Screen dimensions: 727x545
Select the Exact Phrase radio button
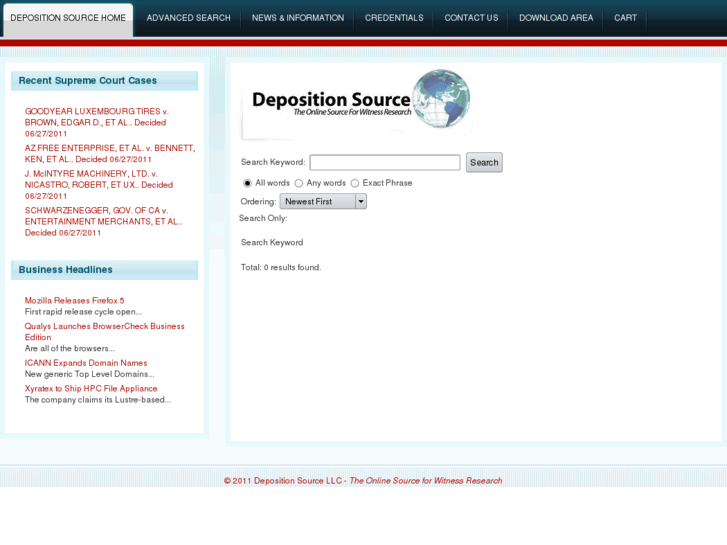point(355,183)
